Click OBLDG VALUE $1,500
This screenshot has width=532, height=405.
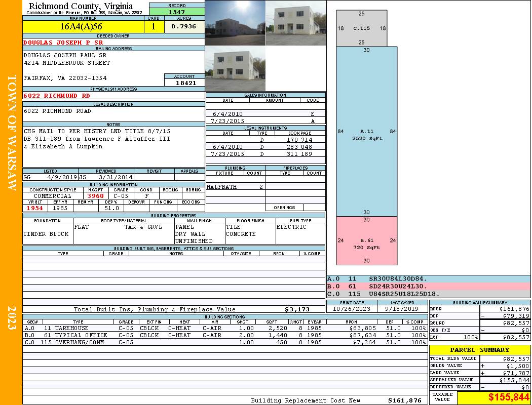[x=517, y=366]
